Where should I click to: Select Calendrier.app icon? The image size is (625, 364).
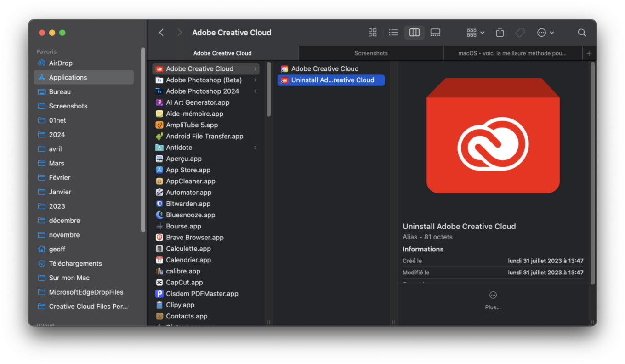[159, 260]
